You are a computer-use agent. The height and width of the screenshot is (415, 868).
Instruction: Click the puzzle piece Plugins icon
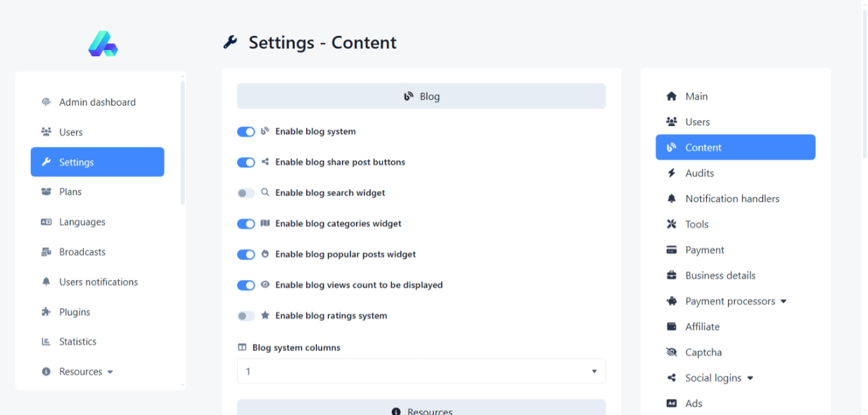coord(46,312)
